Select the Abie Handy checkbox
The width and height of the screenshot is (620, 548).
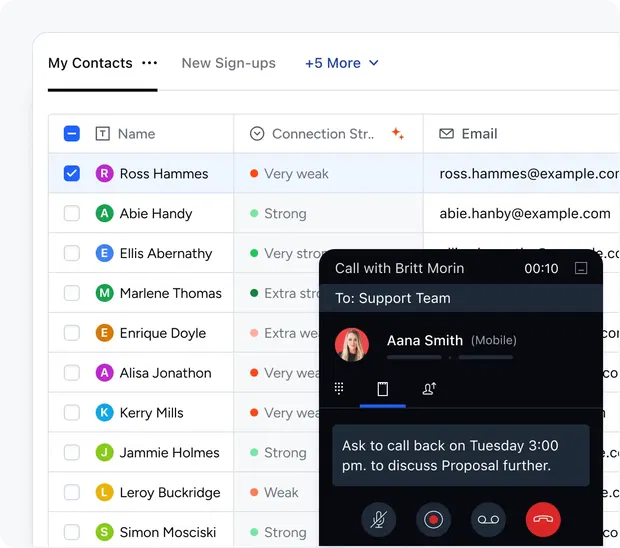point(72,213)
